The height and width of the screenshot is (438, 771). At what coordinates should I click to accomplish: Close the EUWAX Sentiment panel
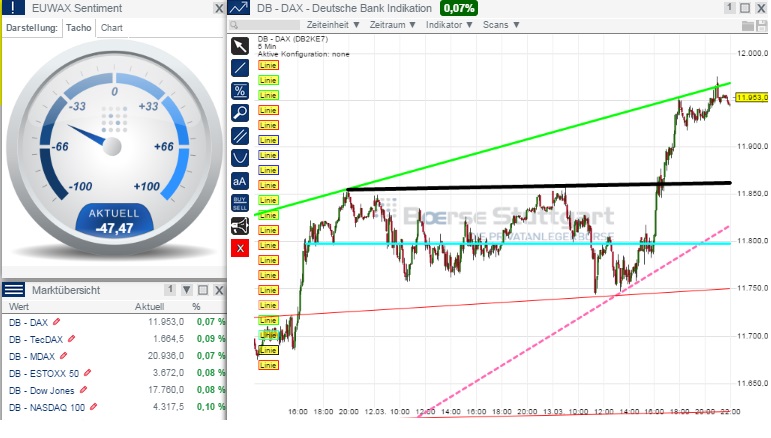pyautogui.click(x=219, y=8)
